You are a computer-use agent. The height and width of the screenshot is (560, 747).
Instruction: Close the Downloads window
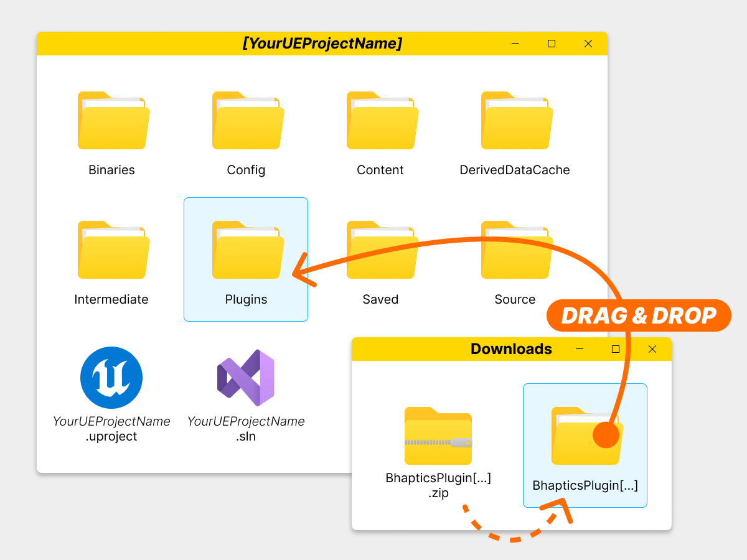652,349
